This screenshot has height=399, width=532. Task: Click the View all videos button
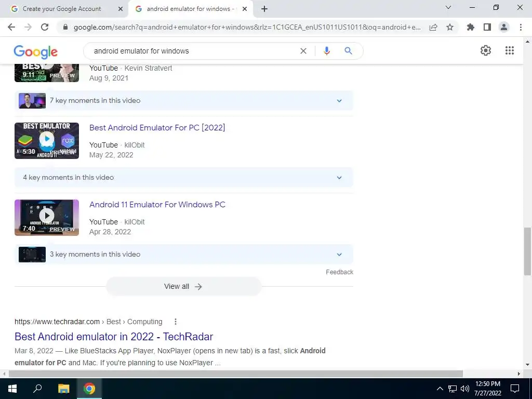point(183,286)
